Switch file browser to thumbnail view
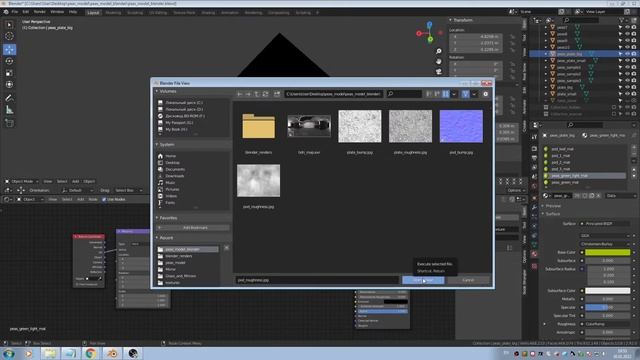 click(446, 94)
